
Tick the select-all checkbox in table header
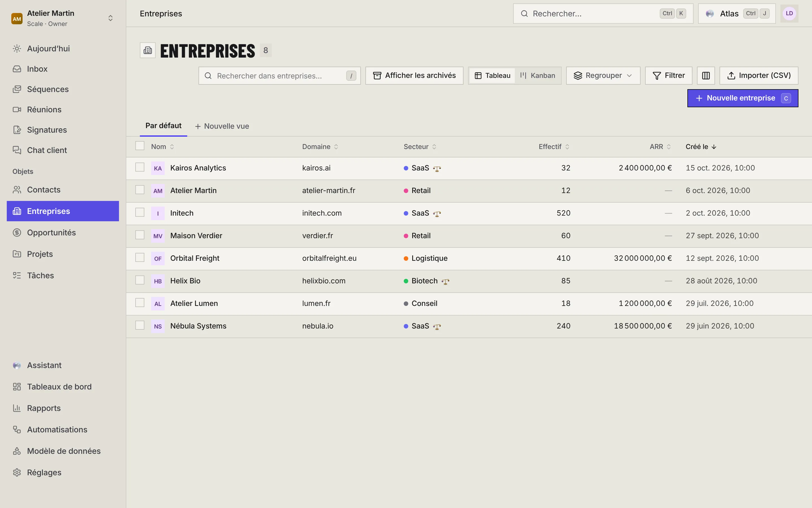click(x=140, y=146)
